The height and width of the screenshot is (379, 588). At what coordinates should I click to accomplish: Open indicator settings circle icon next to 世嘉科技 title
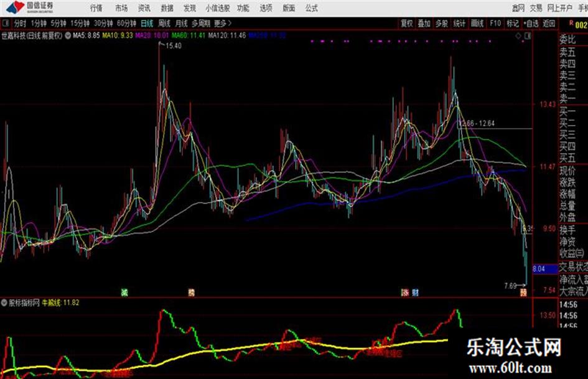click(x=68, y=35)
